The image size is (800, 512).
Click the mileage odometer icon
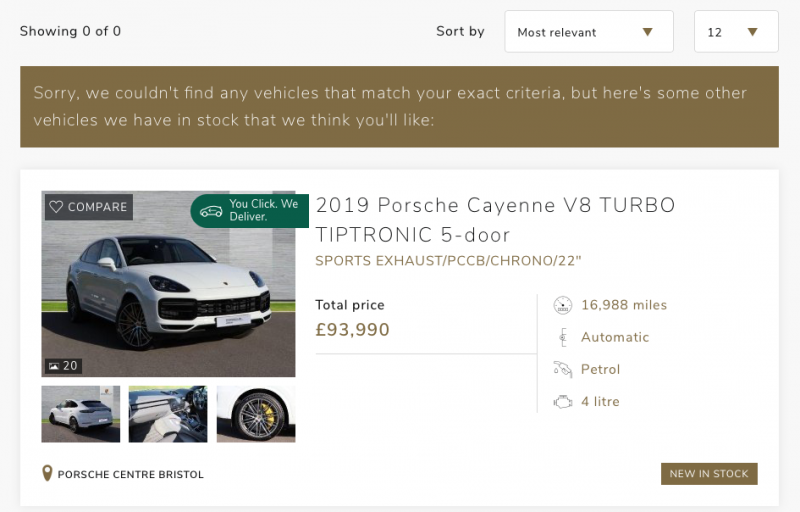click(x=562, y=305)
